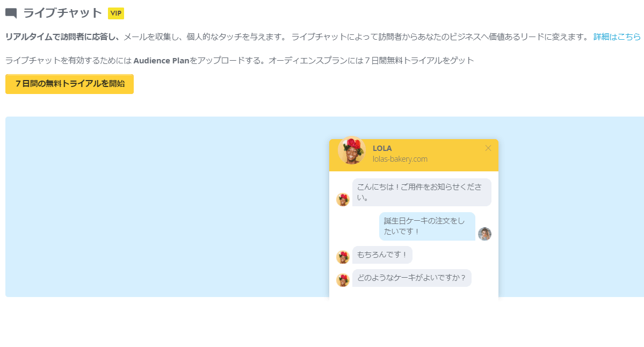Select the もちろんです message bubble
This screenshot has width=644, height=347.
click(382, 255)
